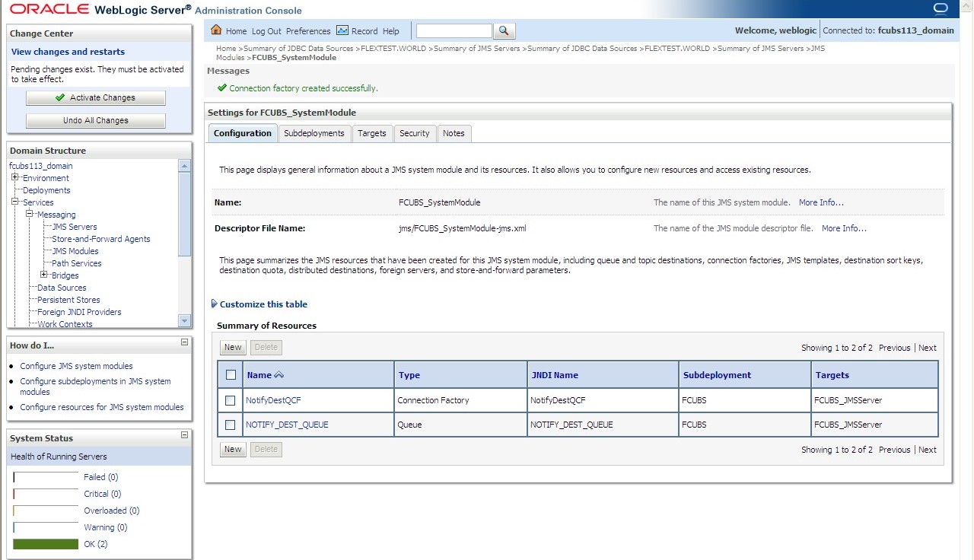Click Home link in breadcrumb trail

(226, 48)
